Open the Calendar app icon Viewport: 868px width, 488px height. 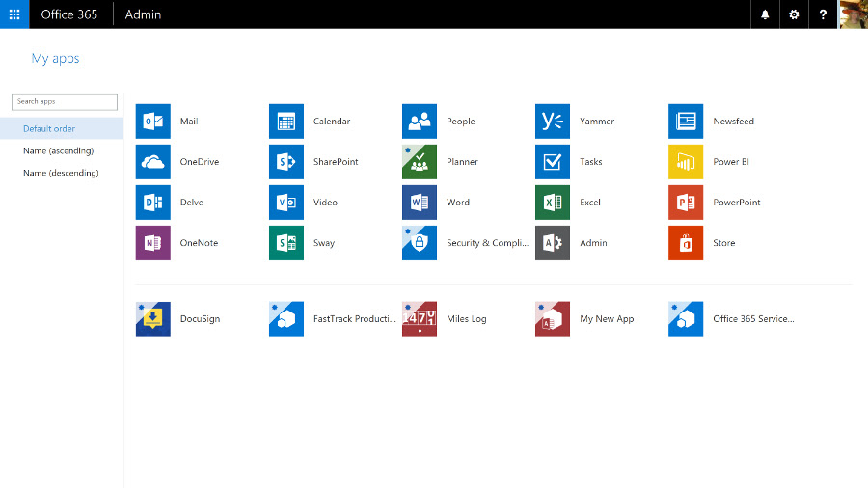pyautogui.click(x=286, y=122)
